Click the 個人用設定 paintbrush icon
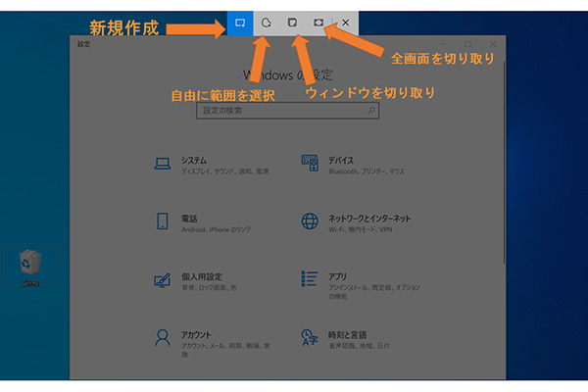 point(163,280)
